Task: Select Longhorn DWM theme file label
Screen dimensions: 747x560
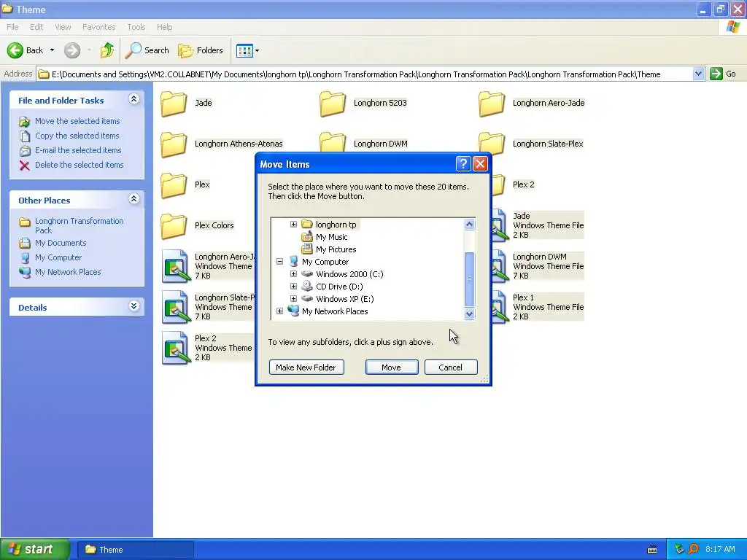Action: 548,266
